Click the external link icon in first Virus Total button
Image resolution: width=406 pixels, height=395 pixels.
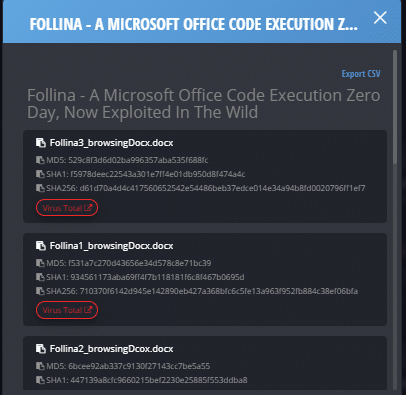pyautogui.click(x=88, y=208)
